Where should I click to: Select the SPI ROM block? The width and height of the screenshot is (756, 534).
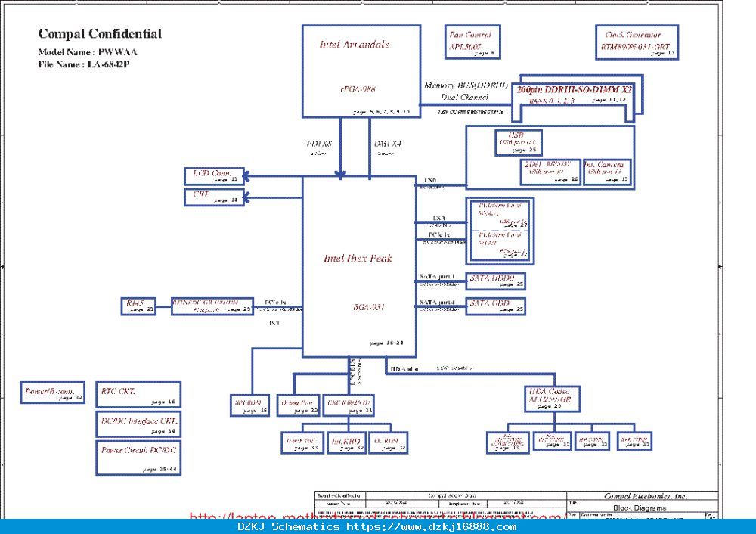click(249, 405)
